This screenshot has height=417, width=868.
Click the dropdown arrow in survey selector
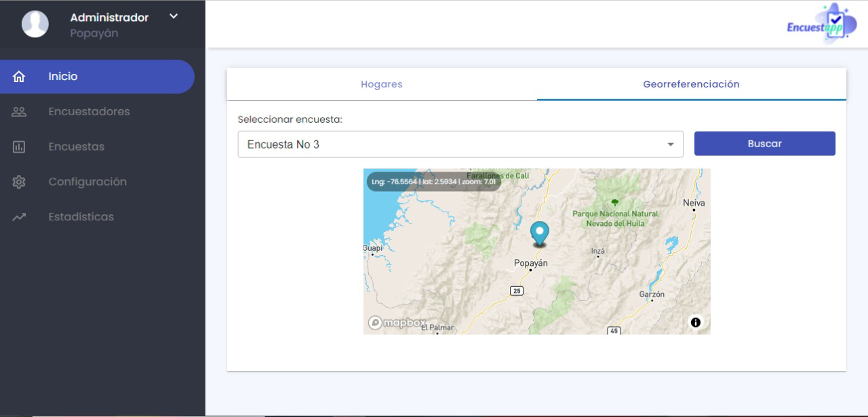(671, 144)
